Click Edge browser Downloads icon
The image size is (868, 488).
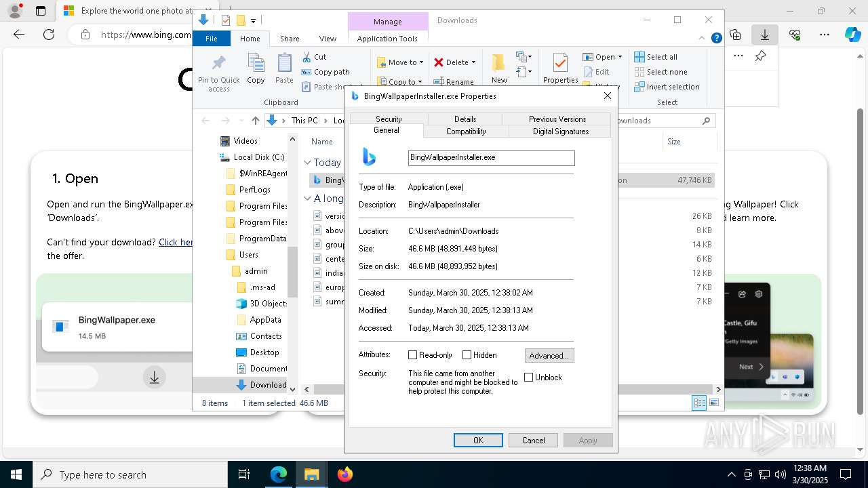click(x=765, y=34)
